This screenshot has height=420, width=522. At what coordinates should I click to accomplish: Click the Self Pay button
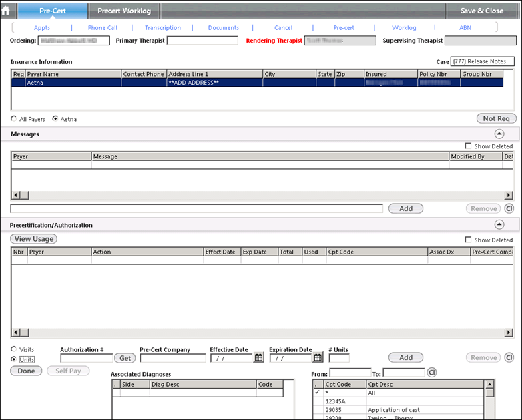[68, 371]
